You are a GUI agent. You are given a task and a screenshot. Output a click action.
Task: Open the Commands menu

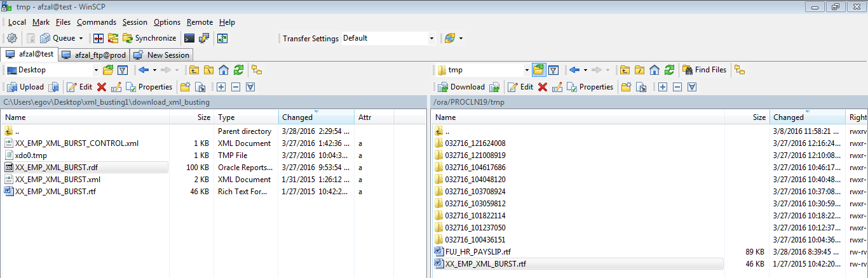pyautogui.click(x=97, y=22)
